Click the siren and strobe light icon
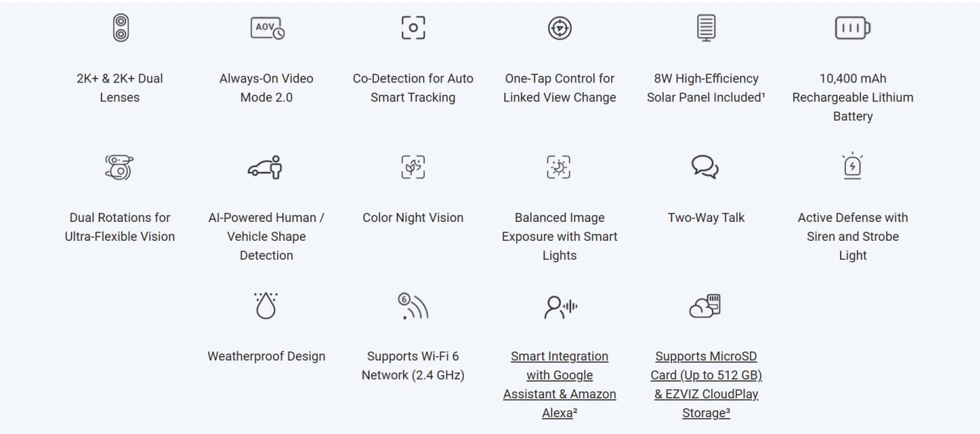The height and width of the screenshot is (434, 980). click(x=853, y=166)
